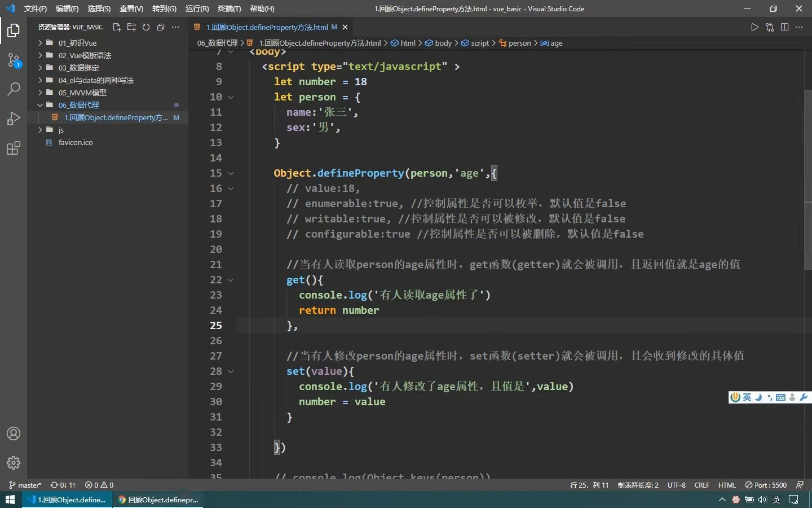Click the master branch indicator
Viewport: 812px width, 508px height.
tap(25, 485)
